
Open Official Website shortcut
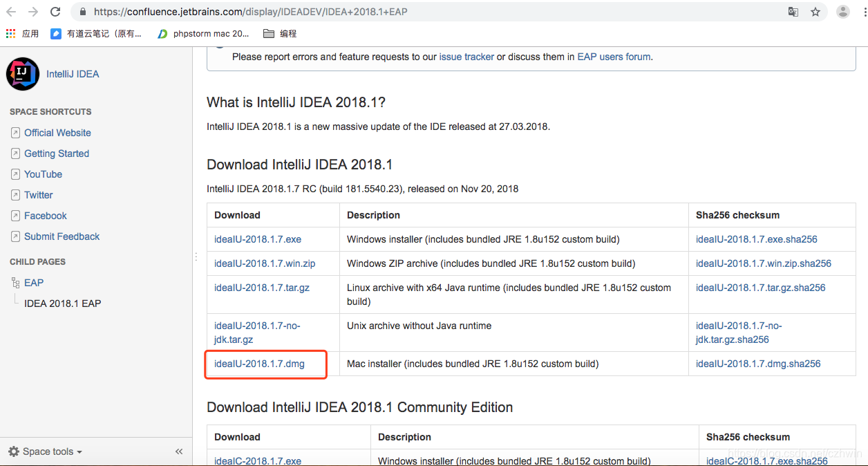57,133
